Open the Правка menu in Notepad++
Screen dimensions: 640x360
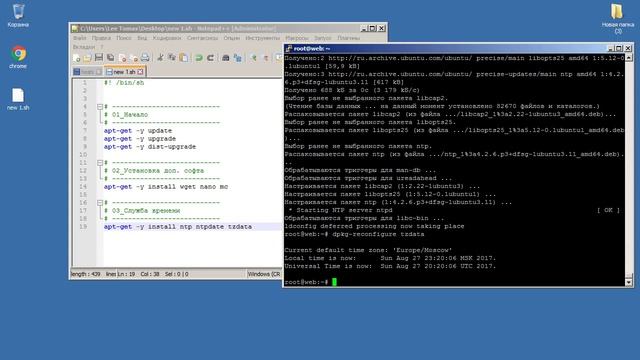[101, 38]
